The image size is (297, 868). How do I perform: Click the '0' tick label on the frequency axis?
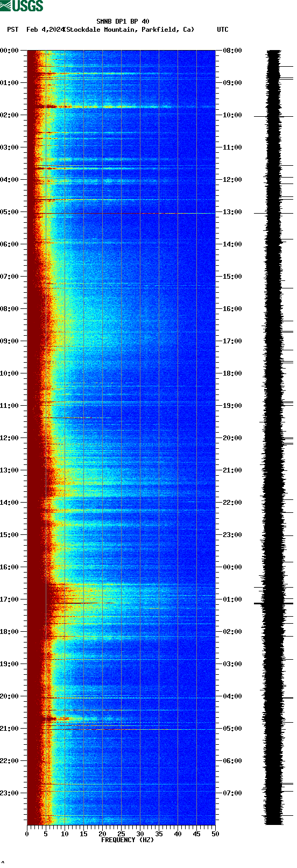pyautogui.click(x=27, y=834)
